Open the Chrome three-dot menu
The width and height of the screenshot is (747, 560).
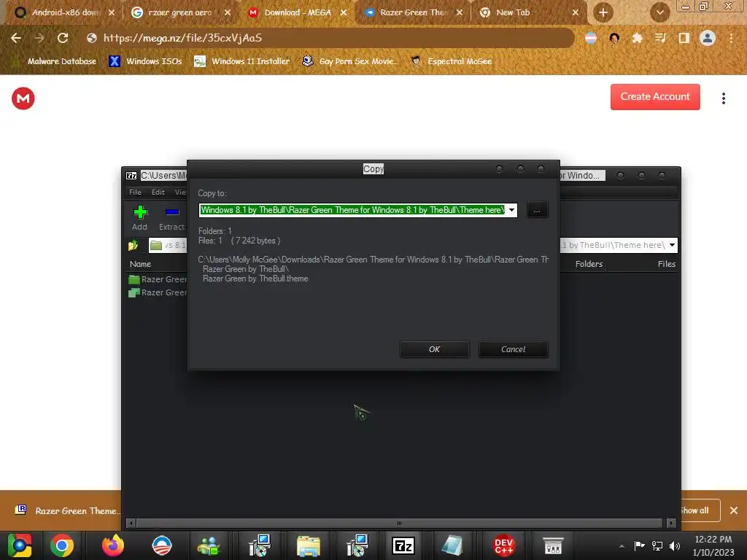click(x=731, y=38)
